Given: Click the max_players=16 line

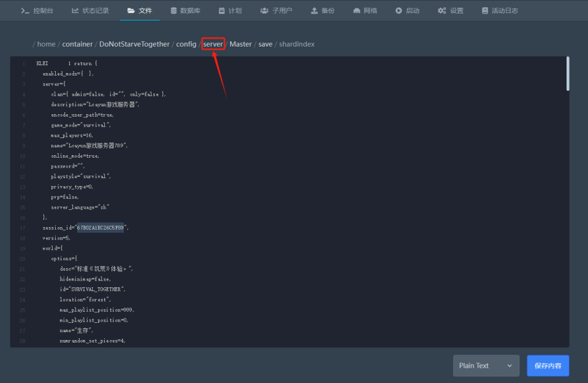Looking at the screenshot, I should (72, 136).
